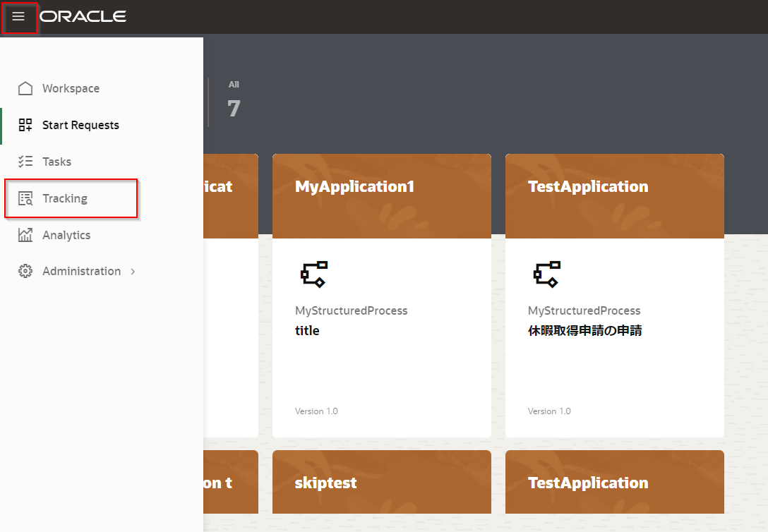Open the skiptest application card
The image size is (768, 532).
381,483
